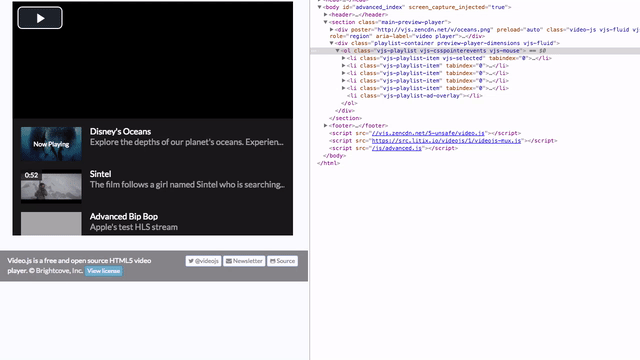Collapse the section main-preview-player node

point(325,22)
